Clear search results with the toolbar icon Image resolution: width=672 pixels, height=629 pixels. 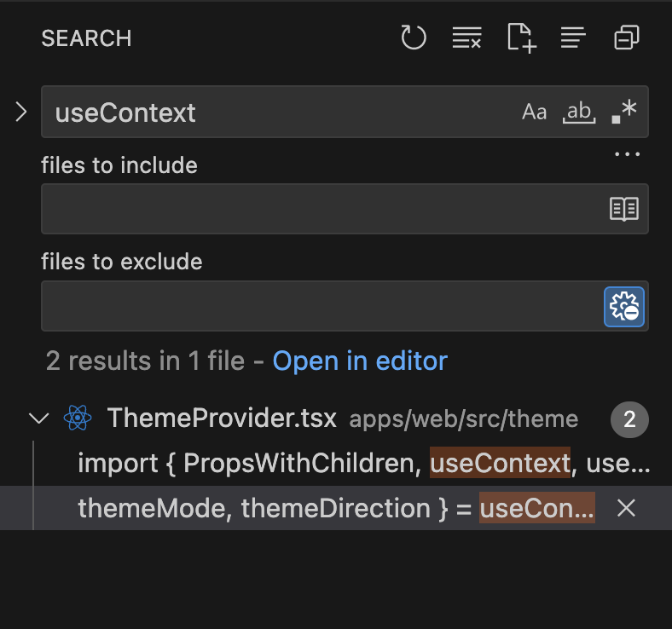tap(466, 38)
